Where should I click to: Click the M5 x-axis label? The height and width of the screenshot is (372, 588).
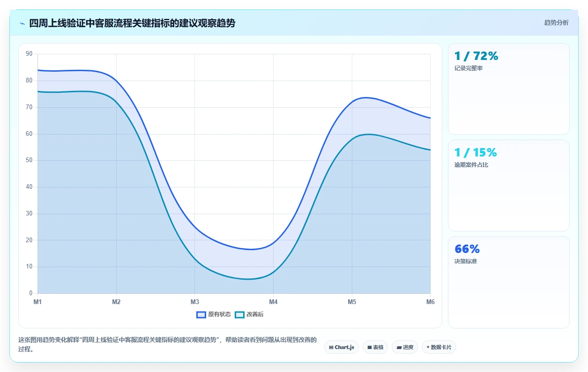click(352, 302)
